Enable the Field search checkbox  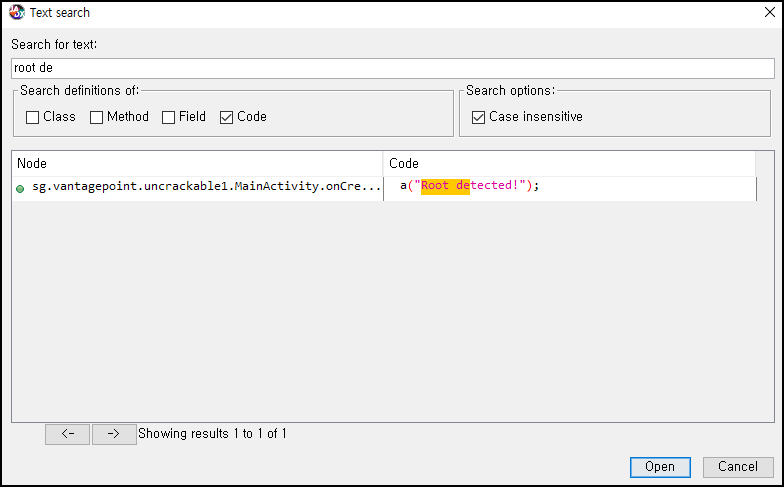[x=168, y=118]
